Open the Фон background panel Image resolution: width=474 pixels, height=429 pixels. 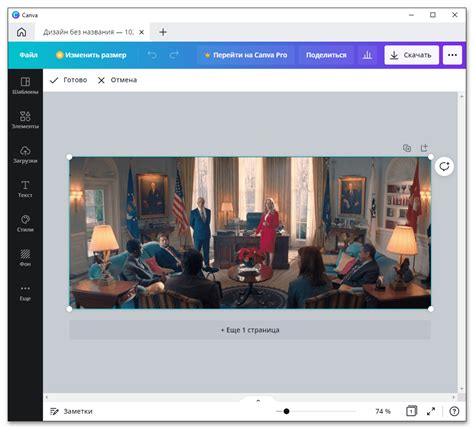coord(25,258)
